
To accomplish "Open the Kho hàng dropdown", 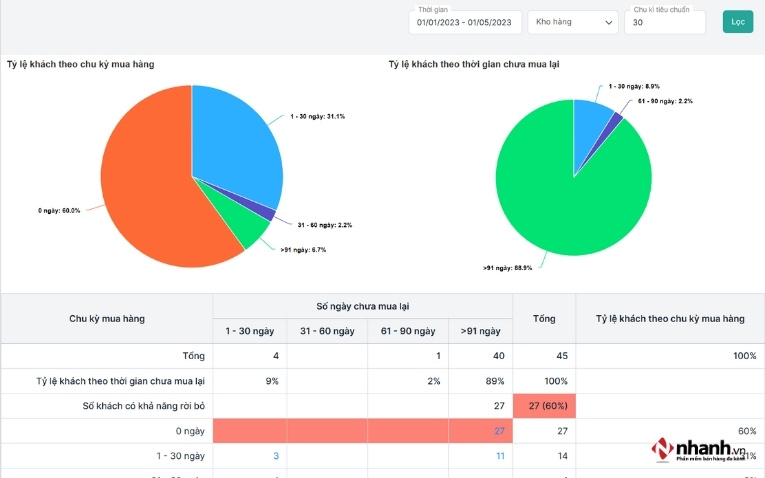I will [573, 22].
